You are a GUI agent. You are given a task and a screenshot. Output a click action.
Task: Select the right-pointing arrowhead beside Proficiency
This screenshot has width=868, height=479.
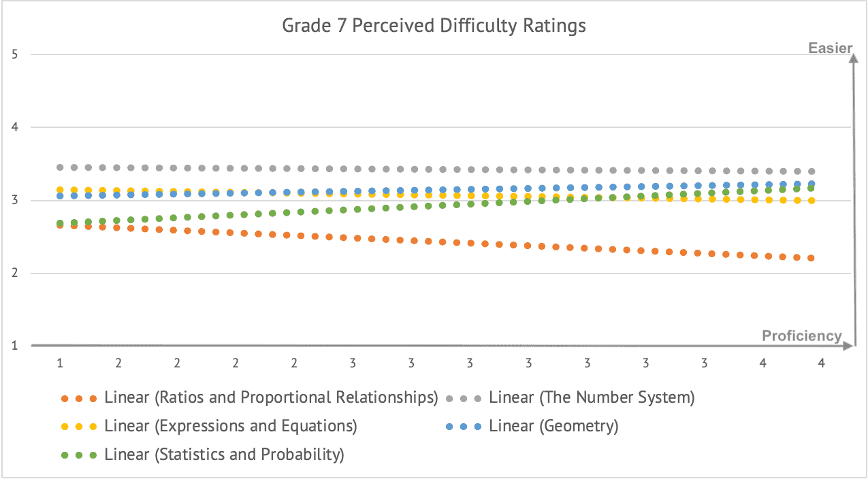848,346
